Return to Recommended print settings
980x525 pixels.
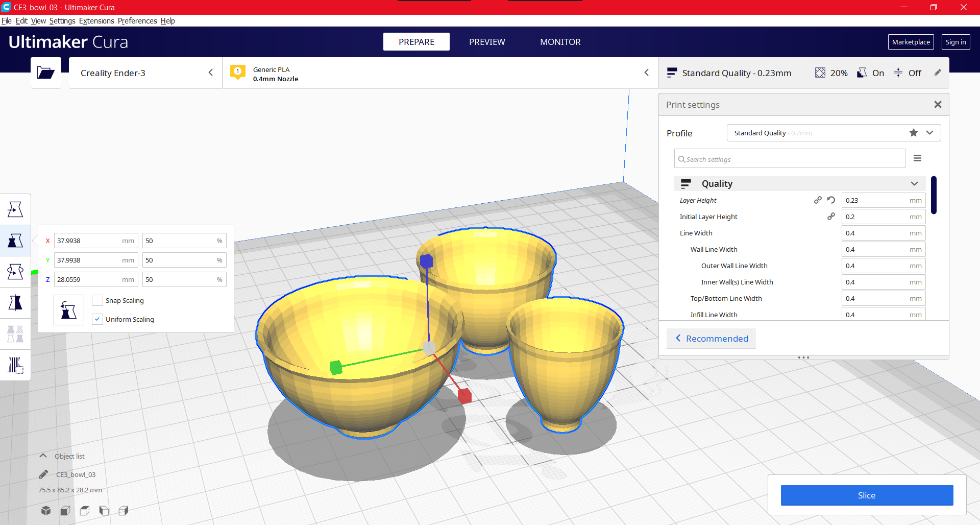coord(711,338)
